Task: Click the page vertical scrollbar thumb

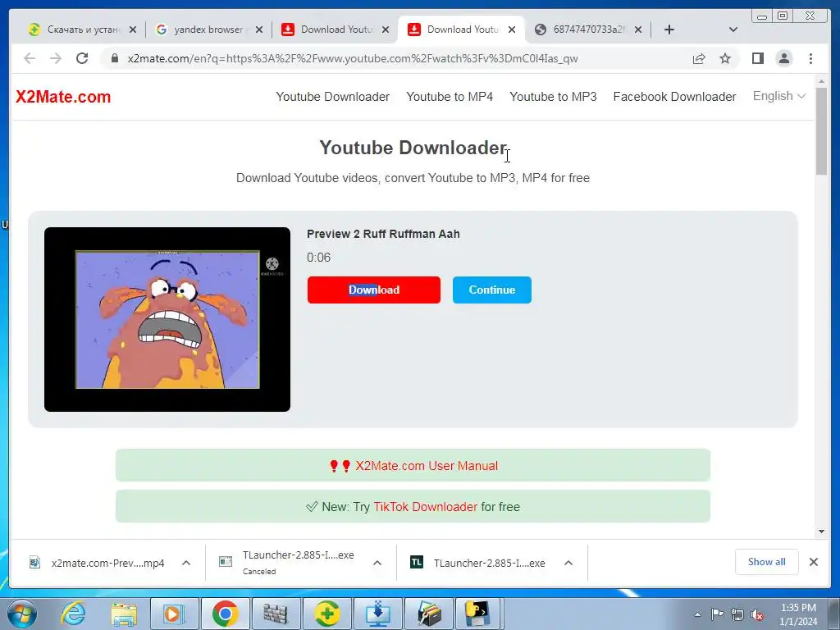Action: coord(821,130)
